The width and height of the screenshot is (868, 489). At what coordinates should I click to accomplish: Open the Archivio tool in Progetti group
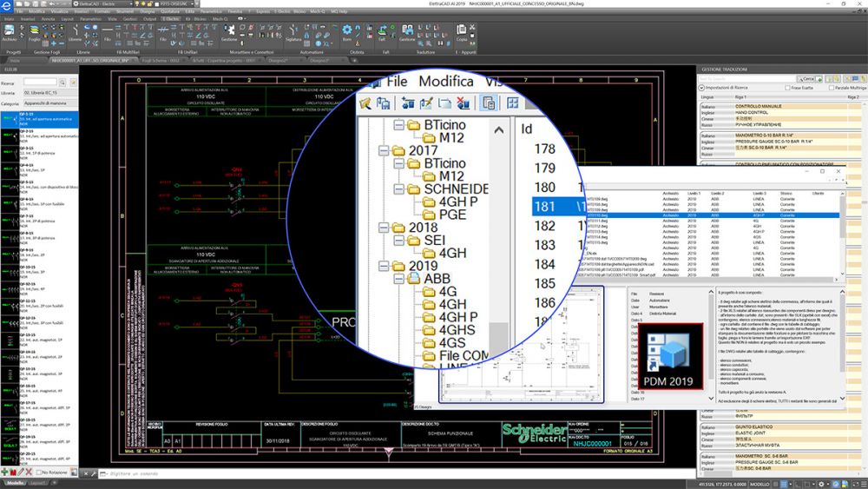[x=10, y=33]
